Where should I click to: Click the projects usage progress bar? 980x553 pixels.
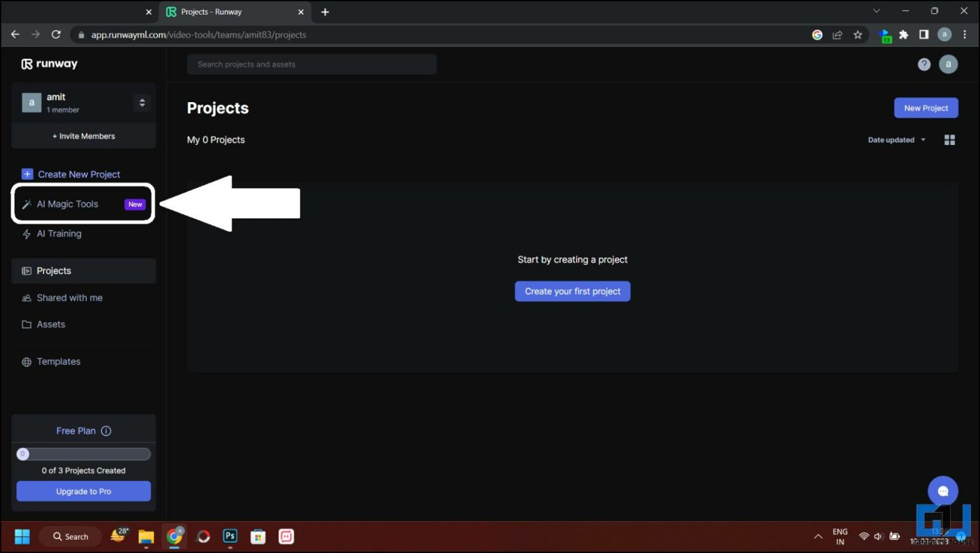point(83,453)
